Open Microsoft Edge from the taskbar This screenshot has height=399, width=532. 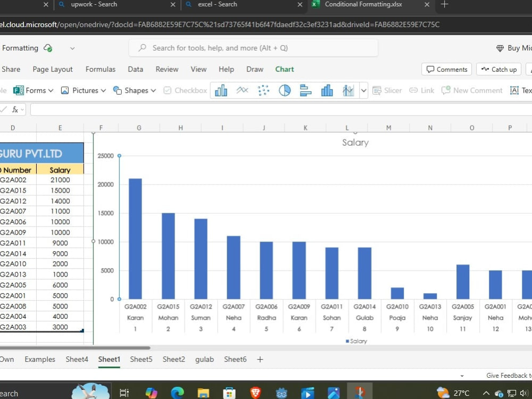[177, 393]
